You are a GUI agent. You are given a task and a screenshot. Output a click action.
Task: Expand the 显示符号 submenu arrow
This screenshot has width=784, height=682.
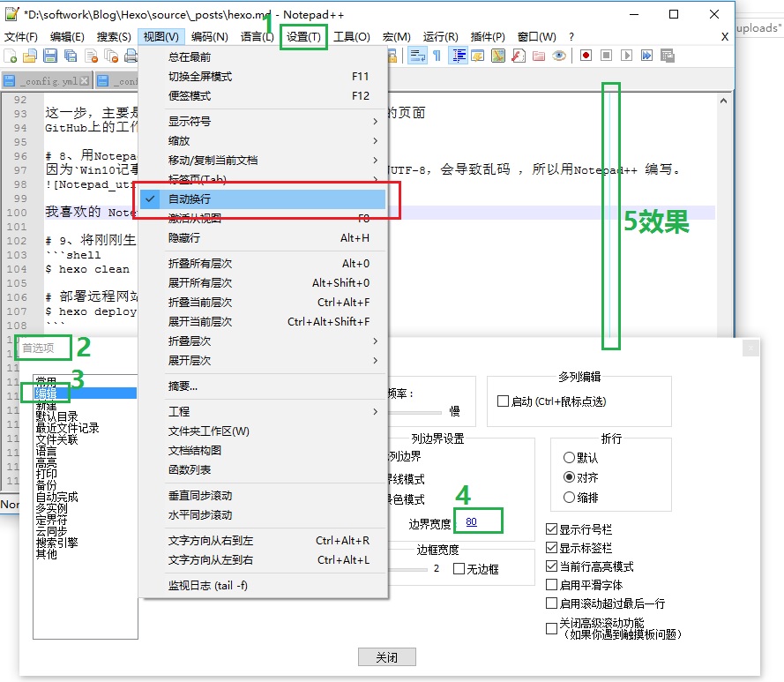375,121
